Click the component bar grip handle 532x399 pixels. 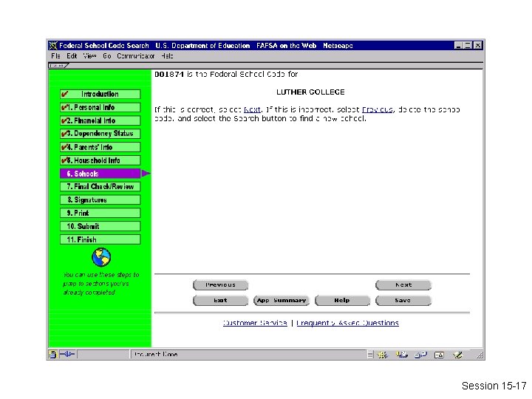click(x=370, y=355)
